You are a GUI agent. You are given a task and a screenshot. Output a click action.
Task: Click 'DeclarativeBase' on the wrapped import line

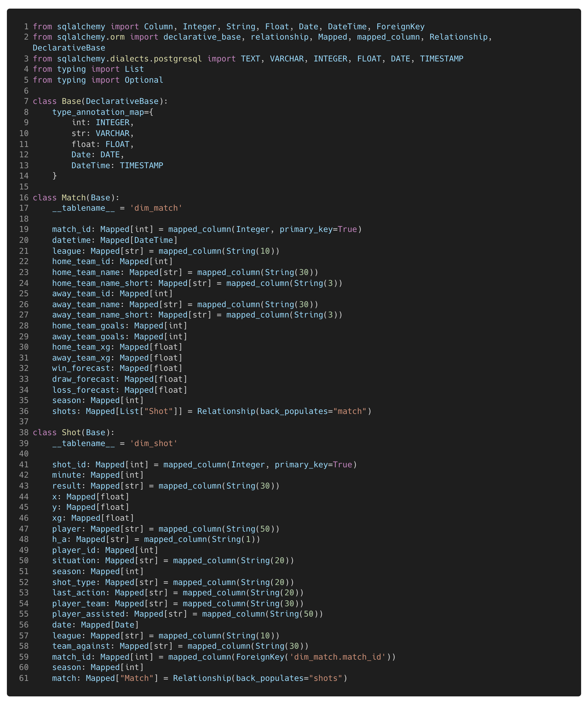point(69,48)
